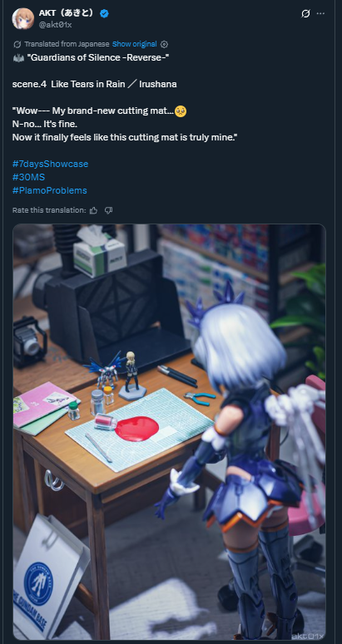
Task: Click the @akt01x handle
Action: [x=56, y=25]
